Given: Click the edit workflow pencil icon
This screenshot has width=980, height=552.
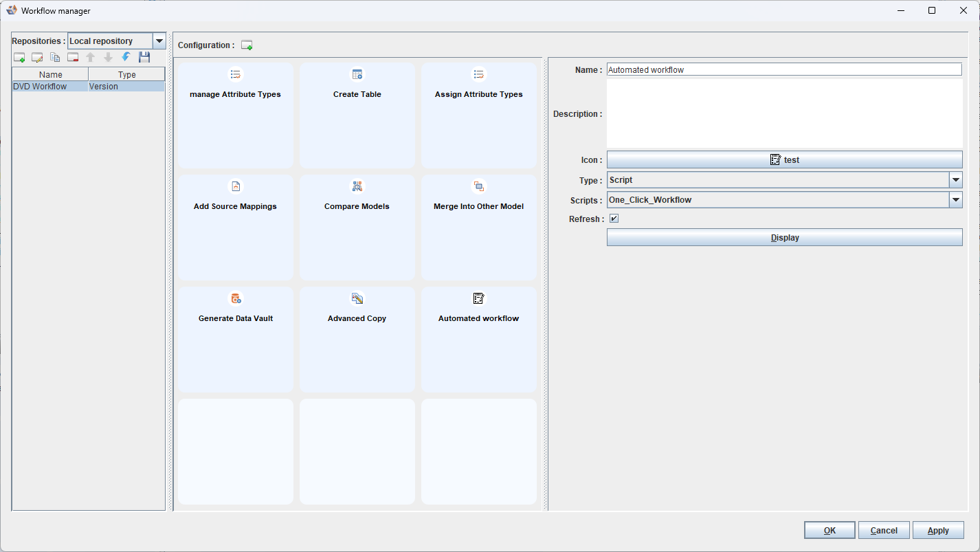Looking at the screenshot, I should [37, 58].
